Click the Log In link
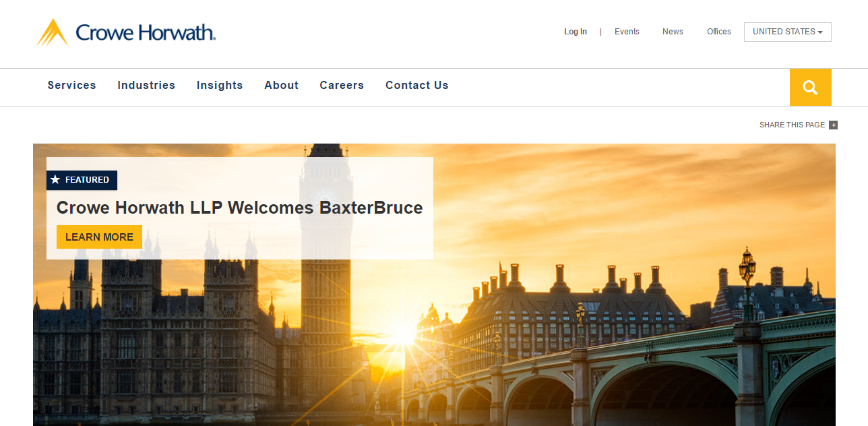 [576, 32]
